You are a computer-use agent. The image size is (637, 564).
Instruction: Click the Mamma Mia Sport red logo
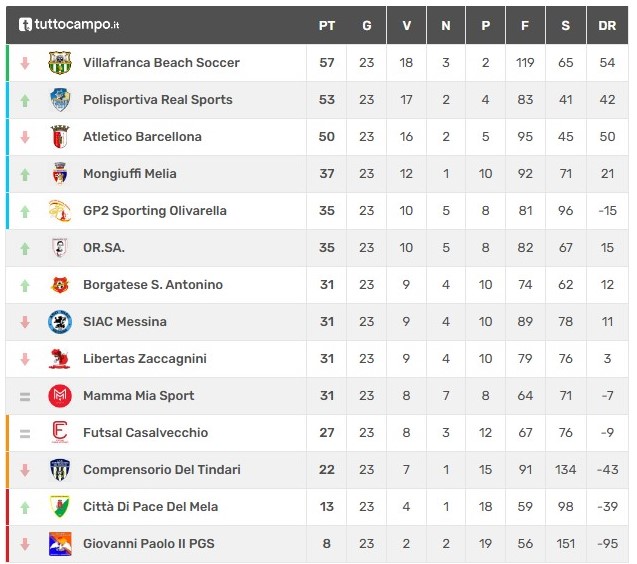tap(60, 395)
